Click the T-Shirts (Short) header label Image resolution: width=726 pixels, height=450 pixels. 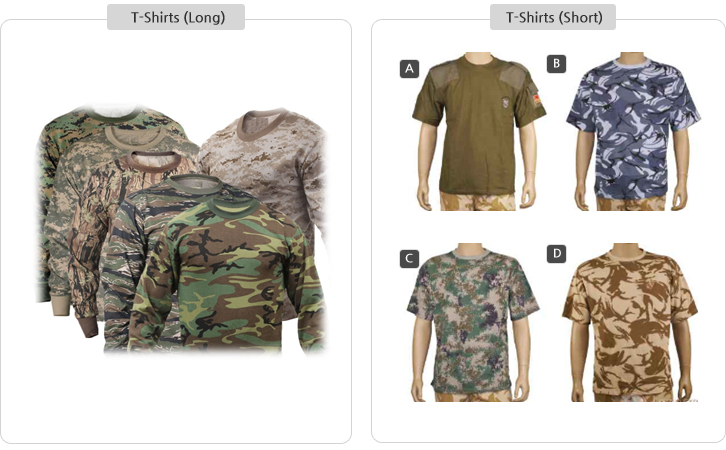[x=553, y=17]
